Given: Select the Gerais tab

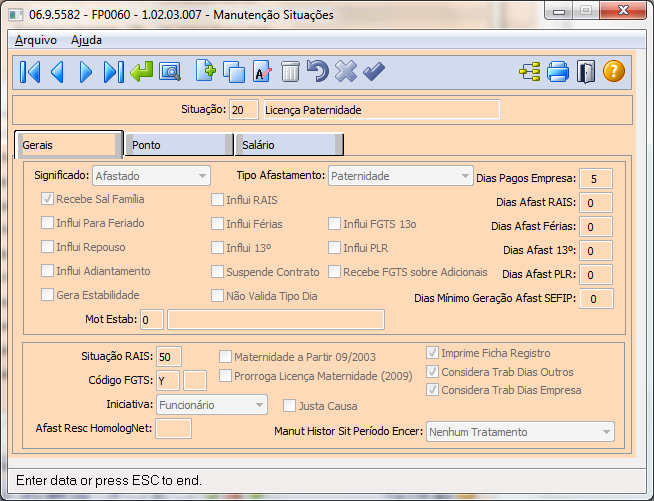Looking at the screenshot, I should click(68, 145).
